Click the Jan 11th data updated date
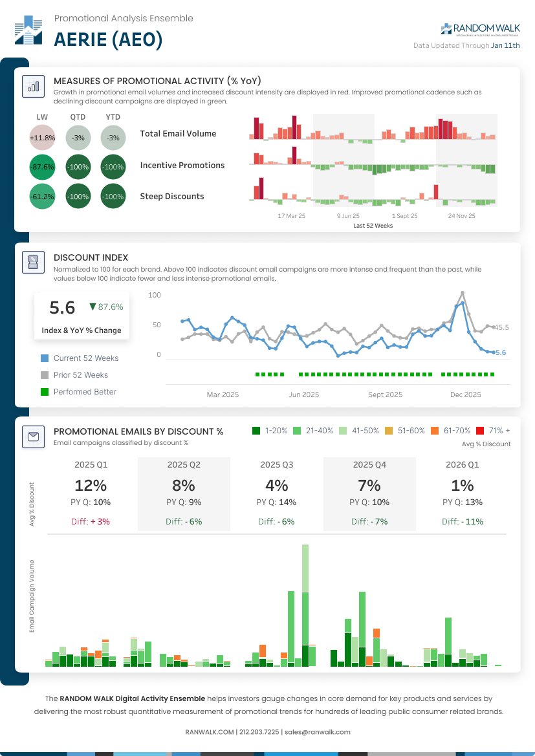Viewport: 535px width, 756px height. pos(506,45)
